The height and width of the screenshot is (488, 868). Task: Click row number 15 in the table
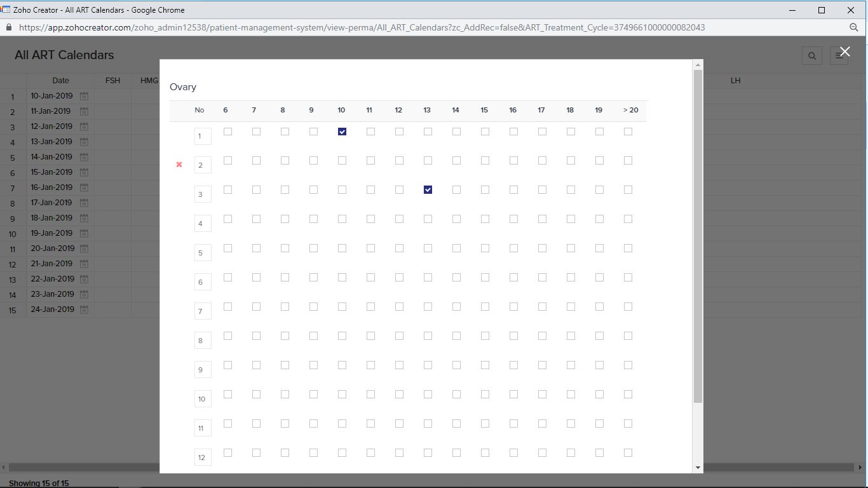pyautogui.click(x=12, y=311)
